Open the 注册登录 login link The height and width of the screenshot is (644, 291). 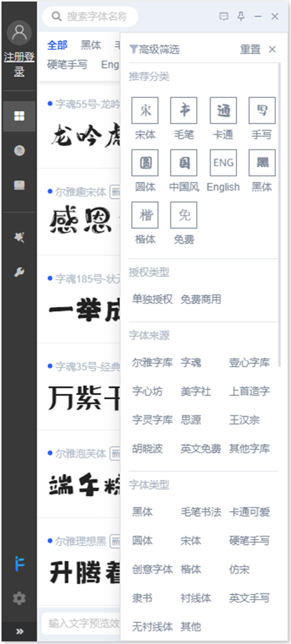point(19,64)
